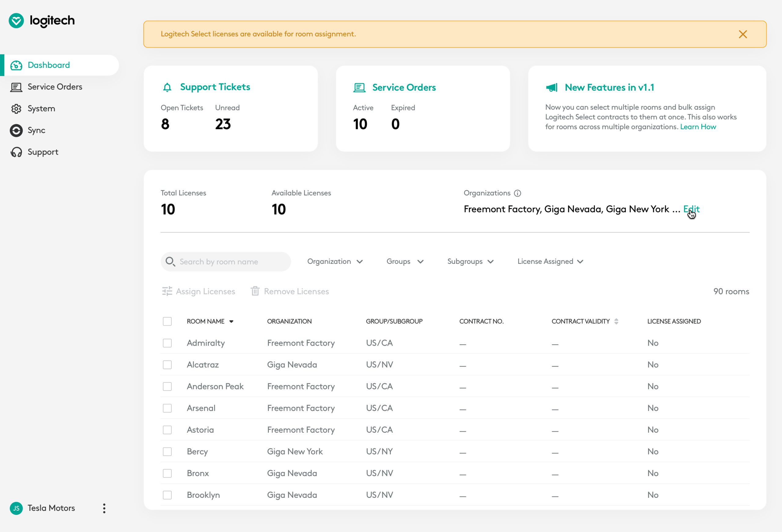The image size is (782, 532).
Task: Click the Sync circular icon
Action: (16, 131)
